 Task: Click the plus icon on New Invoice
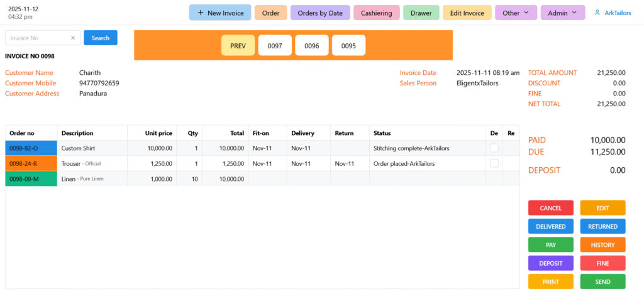(x=200, y=13)
